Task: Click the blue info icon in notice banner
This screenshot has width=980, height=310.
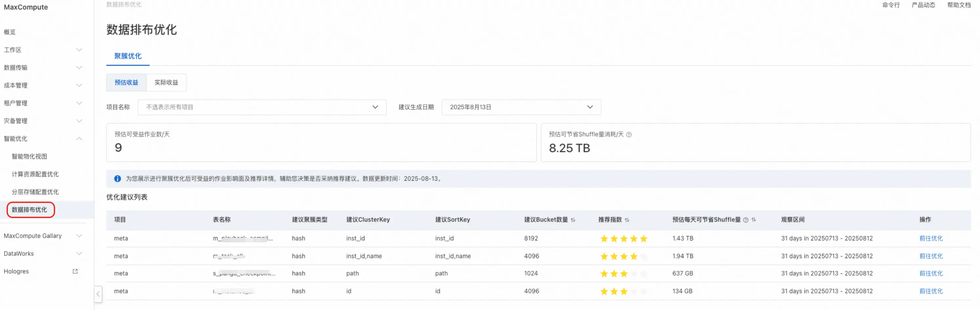Action: point(117,179)
